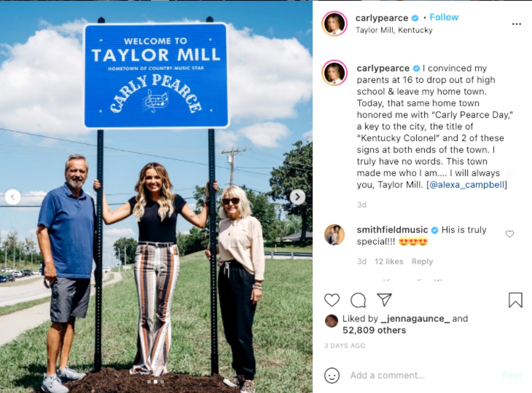Screen dimensions: 532x393
Task: Open Taylor Mill, Kentucky location
Action: (394, 30)
